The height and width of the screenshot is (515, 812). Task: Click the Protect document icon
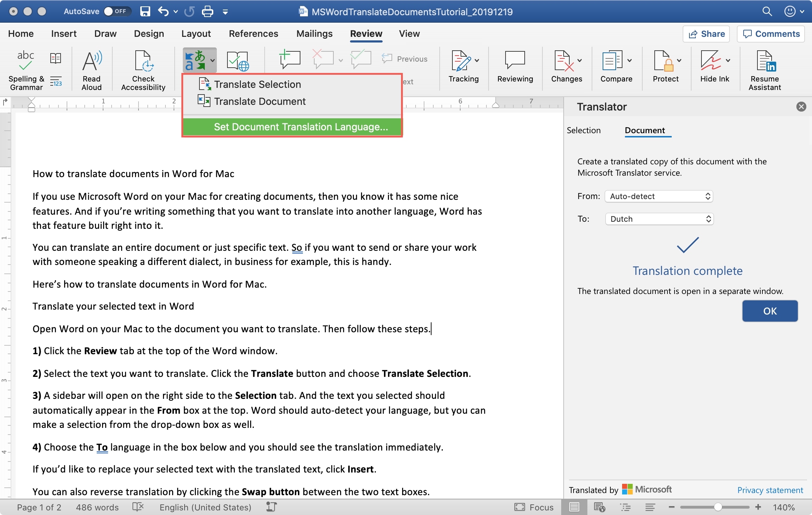point(663,61)
